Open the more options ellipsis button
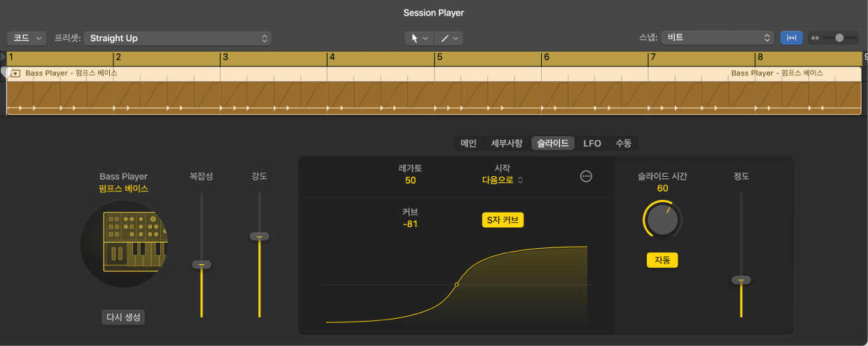Image resolution: width=868 pixels, height=346 pixels. point(587,177)
